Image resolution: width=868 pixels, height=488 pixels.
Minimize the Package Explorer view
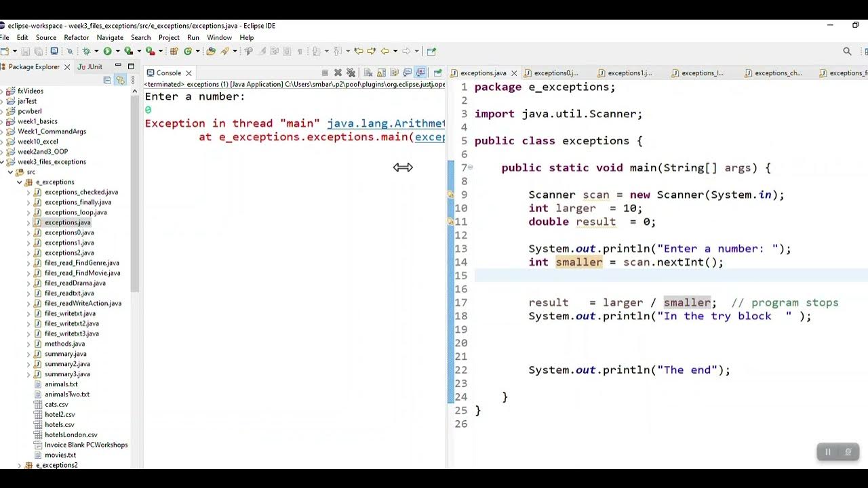pyautogui.click(x=118, y=66)
